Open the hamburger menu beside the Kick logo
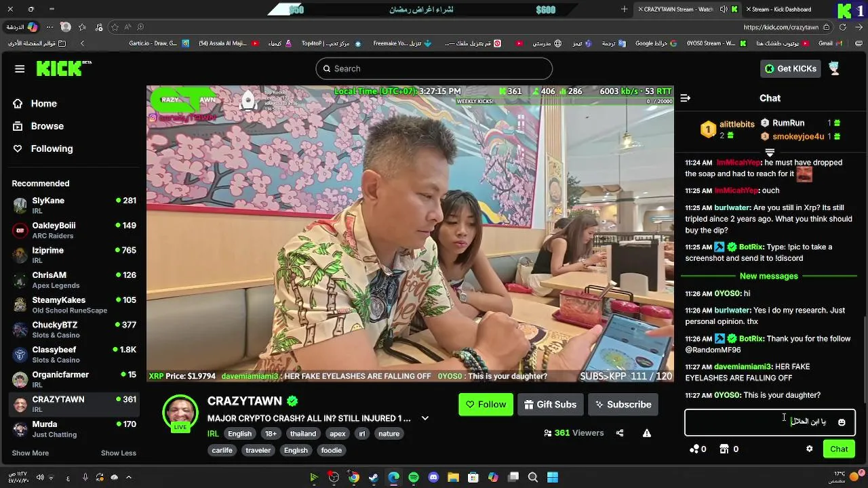This screenshot has height=488, width=868. click(x=20, y=68)
